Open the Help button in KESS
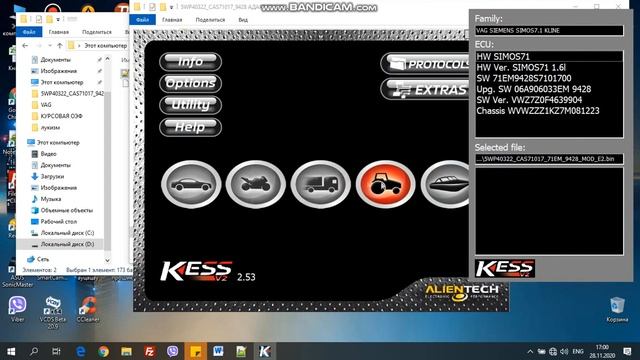Screen dimensions: 640x360 pyautogui.click(x=191, y=127)
